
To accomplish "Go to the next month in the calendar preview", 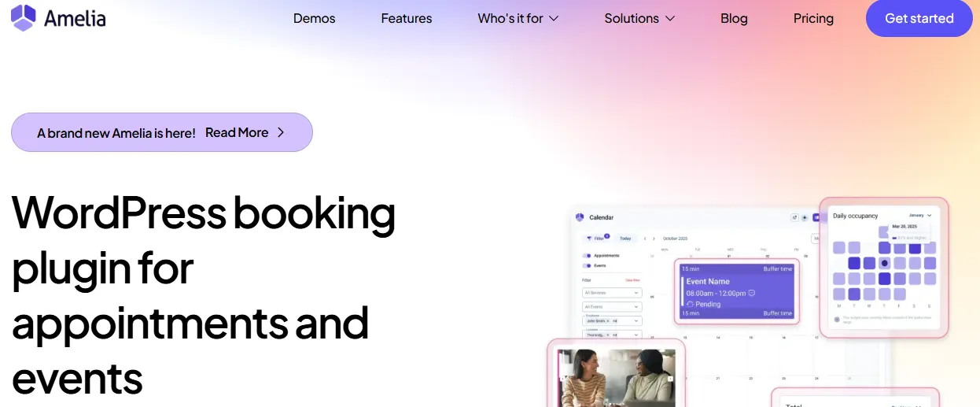I will (x=654, y=238).
